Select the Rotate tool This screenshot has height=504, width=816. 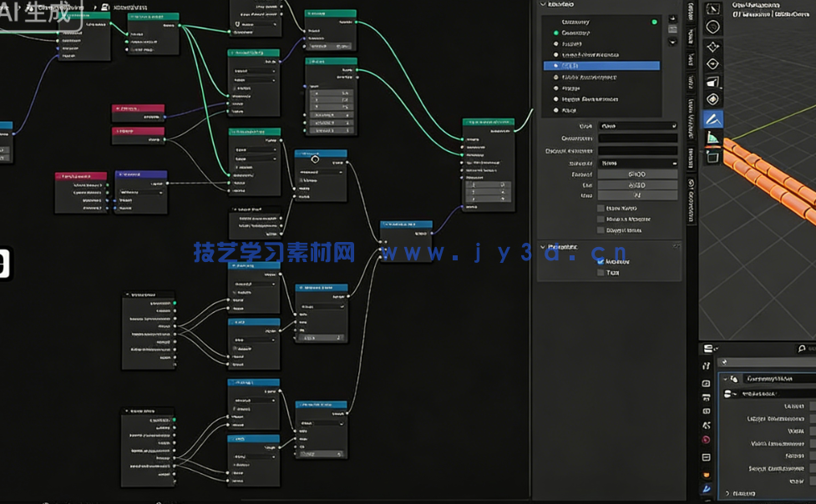tap(712, 63)
